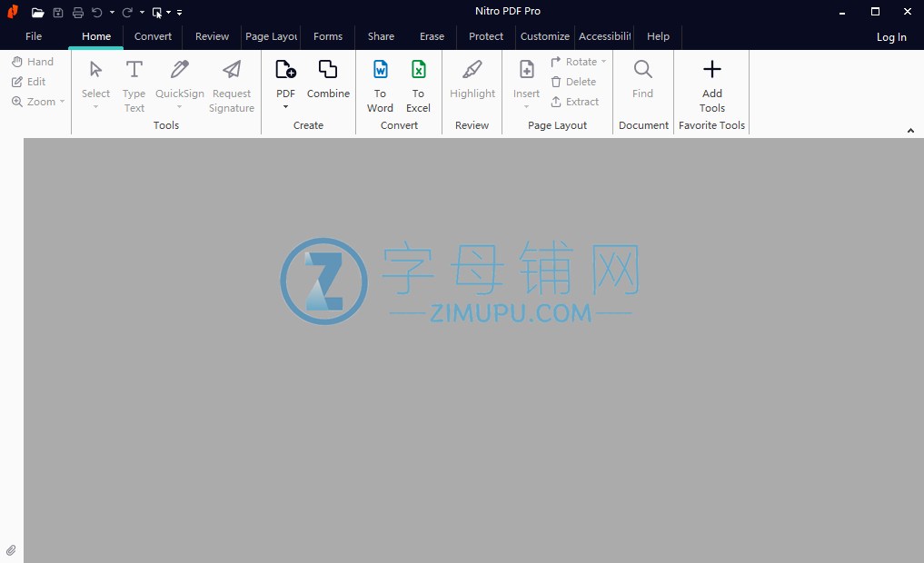Open the redo history dropdown arrow
Screen dimensions: 924x563
tap(142, 13)
